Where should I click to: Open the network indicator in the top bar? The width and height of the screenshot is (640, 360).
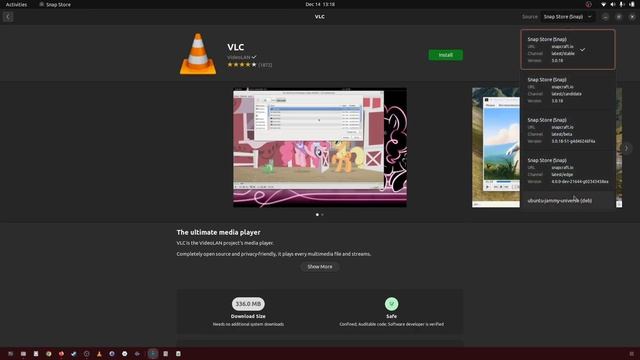[603, 4]
